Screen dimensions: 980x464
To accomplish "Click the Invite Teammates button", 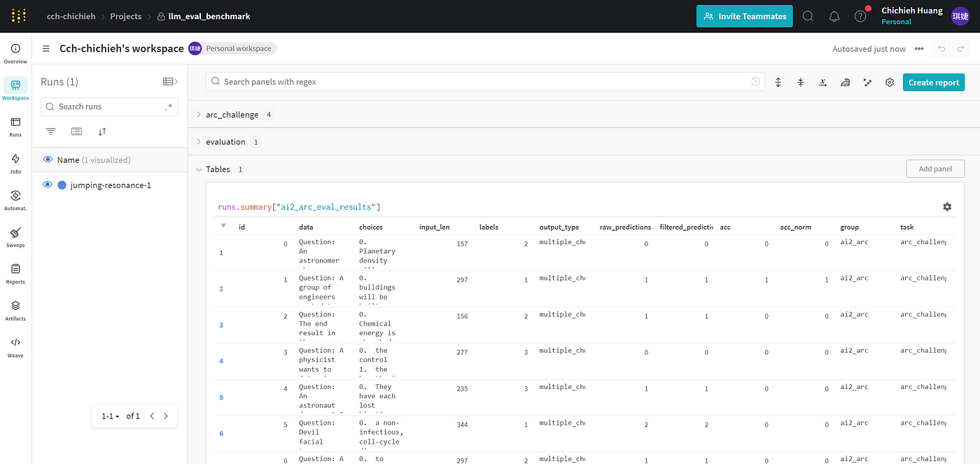I will pyautogui.click(x=744, y=16).
